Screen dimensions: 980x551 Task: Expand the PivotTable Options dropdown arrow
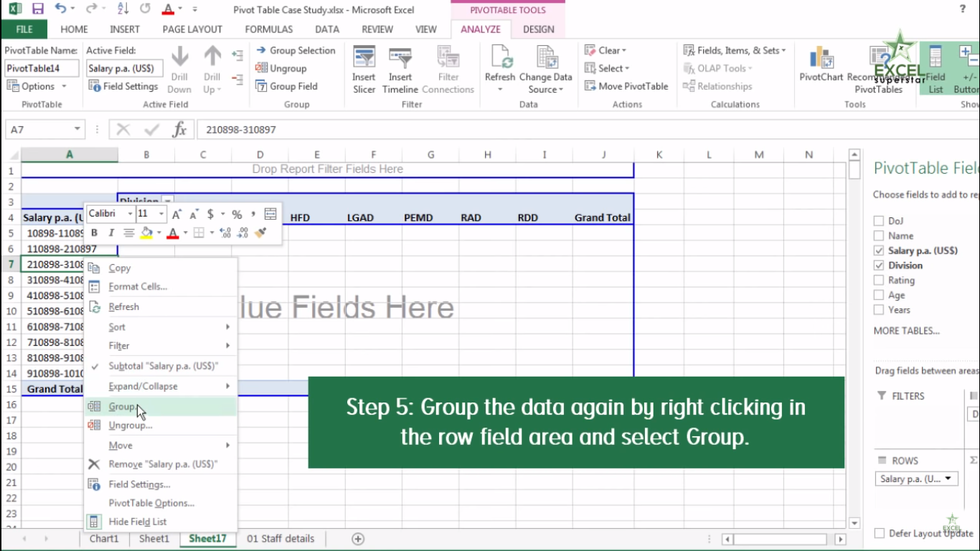click(x=64, y=86)
